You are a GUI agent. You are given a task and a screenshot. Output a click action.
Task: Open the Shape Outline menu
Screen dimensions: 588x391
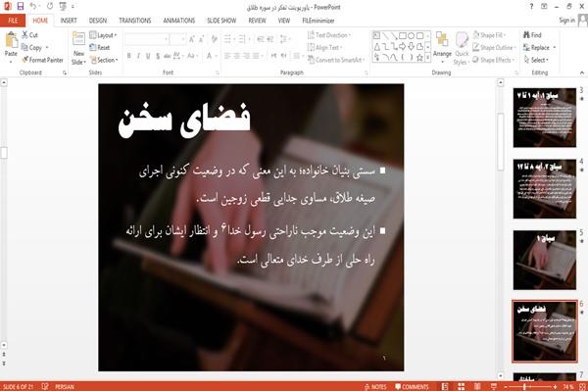494,48
